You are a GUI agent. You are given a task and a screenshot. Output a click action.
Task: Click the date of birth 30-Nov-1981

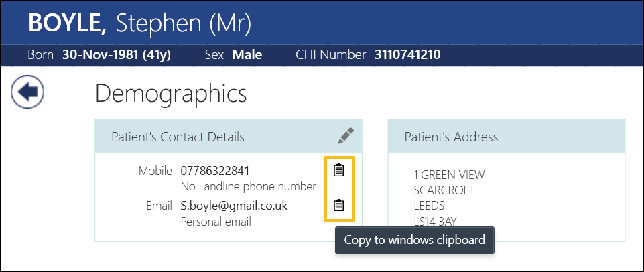coord(116,55)
